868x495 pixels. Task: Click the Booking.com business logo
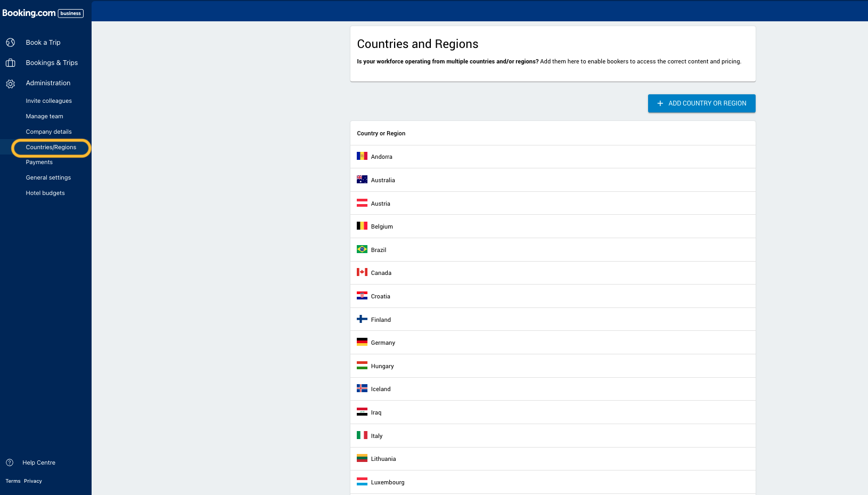tap(43, 13)
